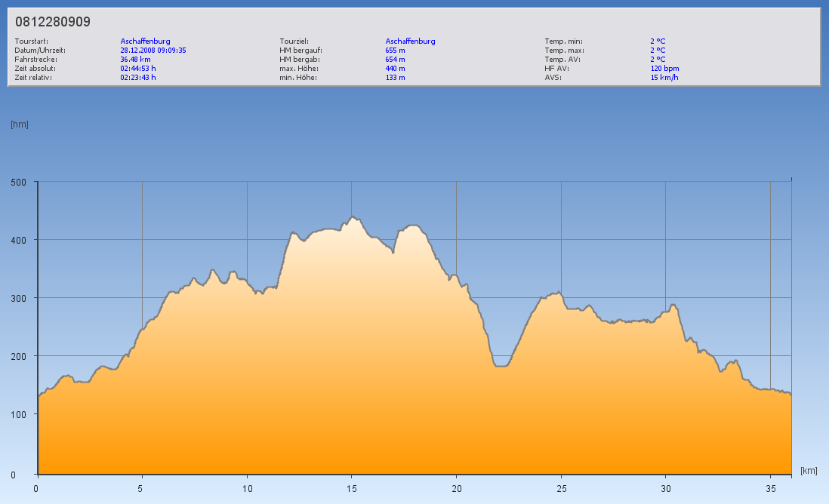The image size is (829, 504).
Task: Select the HM bergauf value 655 m
Action: [x=395, y=51]
